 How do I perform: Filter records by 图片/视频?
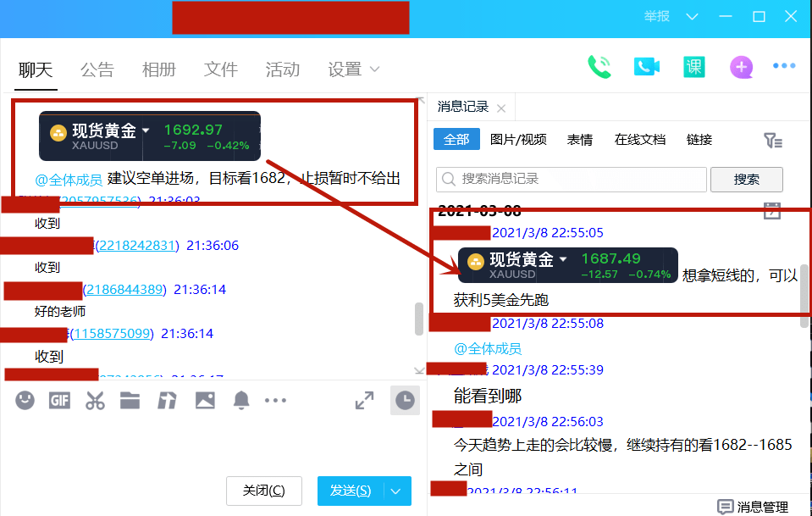518,139
